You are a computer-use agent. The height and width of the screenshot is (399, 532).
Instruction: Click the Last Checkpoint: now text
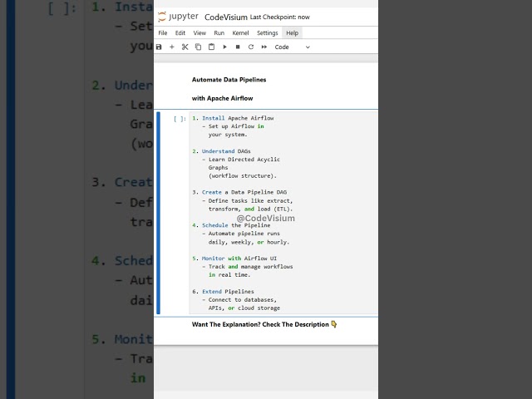pos(280,17)
